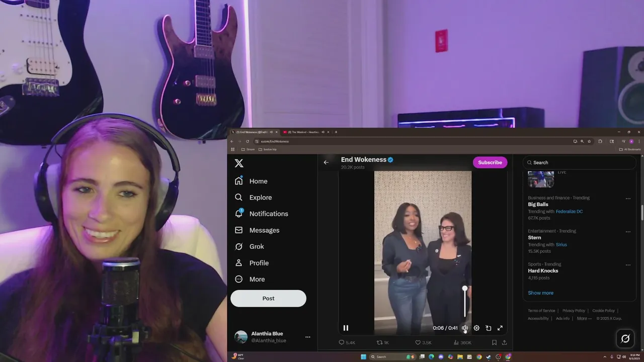Screen dimensions: 644x362
Task: Click the X search field
Action: tap(580, 162)
